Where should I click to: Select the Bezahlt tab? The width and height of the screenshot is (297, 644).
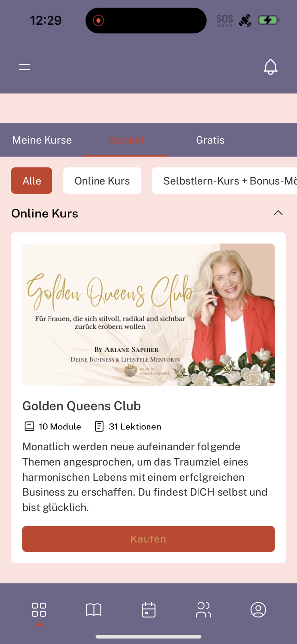click(x=126, y=140)
